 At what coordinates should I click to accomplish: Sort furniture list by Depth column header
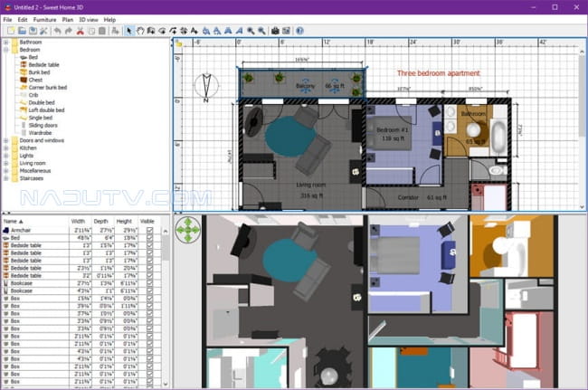pyautogui.click(x=103, y=222)
